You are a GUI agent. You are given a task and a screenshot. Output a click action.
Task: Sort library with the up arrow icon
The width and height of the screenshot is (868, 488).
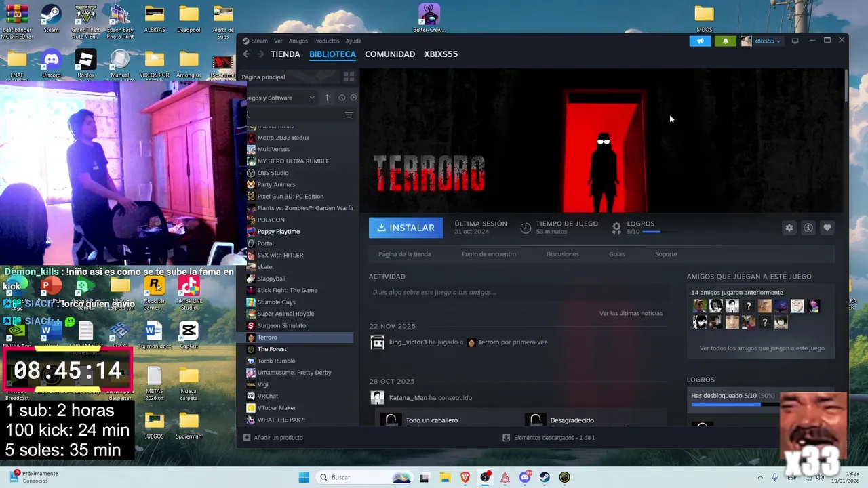tap(327, 98)
